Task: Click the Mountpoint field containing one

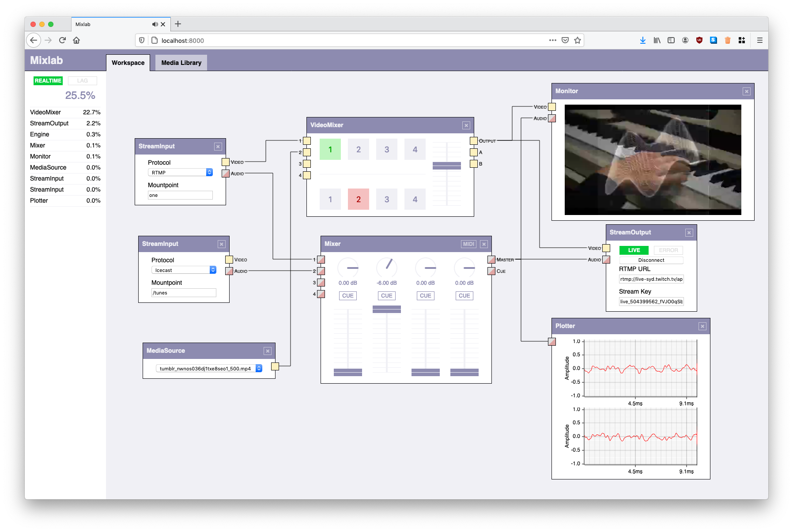Action: [x=180, y=195]
